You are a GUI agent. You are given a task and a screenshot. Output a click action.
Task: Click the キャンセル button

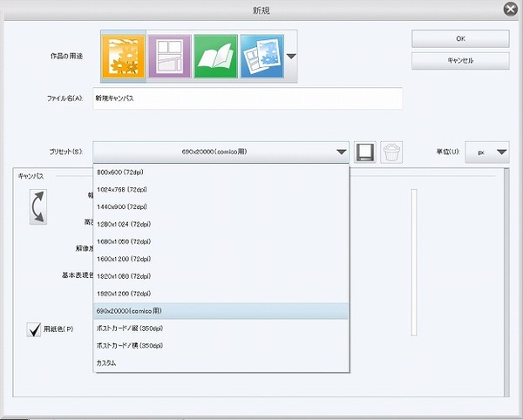[x=459, y=60]
